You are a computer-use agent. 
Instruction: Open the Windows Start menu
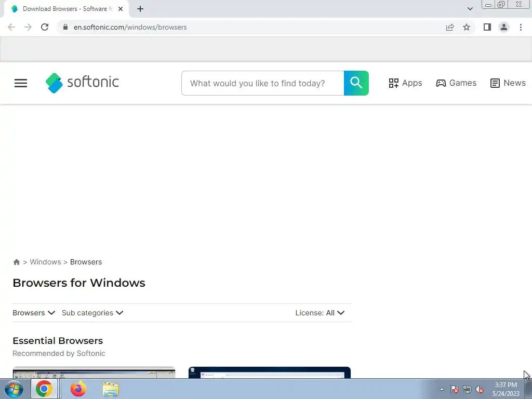[x=14, y=389]
